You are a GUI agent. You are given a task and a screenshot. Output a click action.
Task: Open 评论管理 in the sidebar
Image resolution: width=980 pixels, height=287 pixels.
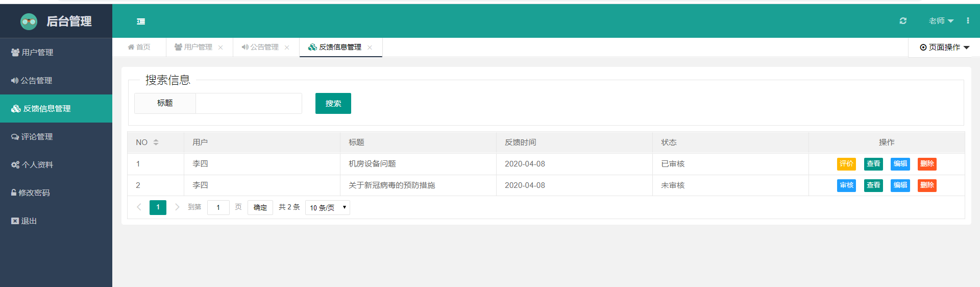click(56, 136)
